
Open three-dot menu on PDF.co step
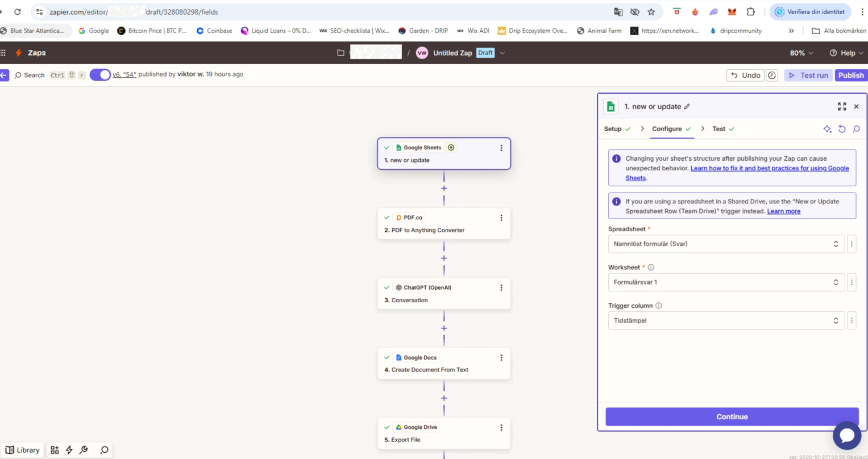501,218
